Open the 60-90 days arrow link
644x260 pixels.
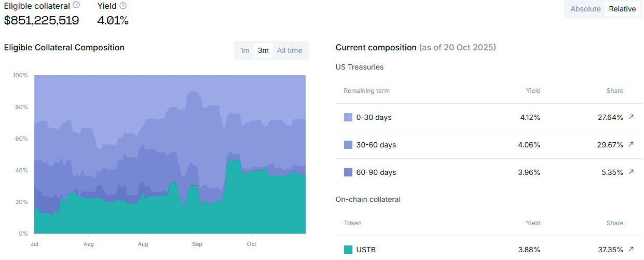tap(631, 172)
